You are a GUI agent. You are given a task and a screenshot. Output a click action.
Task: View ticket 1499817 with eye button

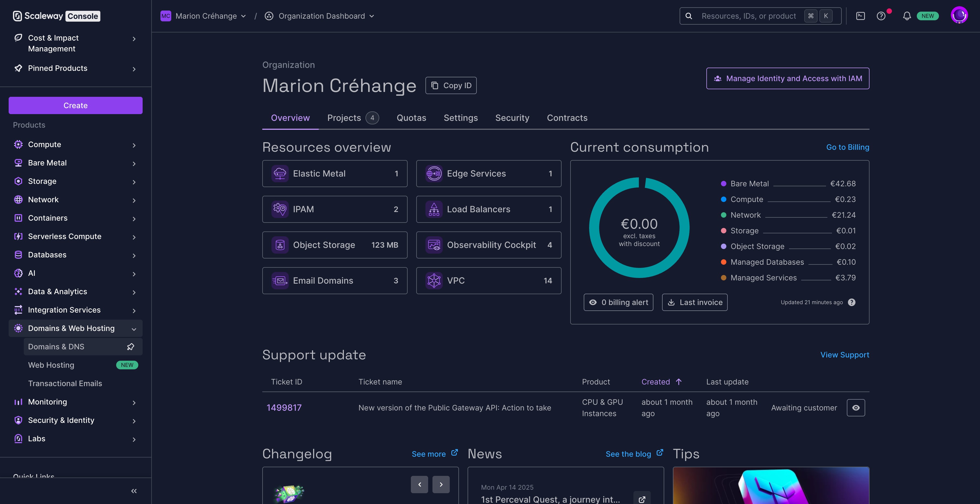(855, 408)
